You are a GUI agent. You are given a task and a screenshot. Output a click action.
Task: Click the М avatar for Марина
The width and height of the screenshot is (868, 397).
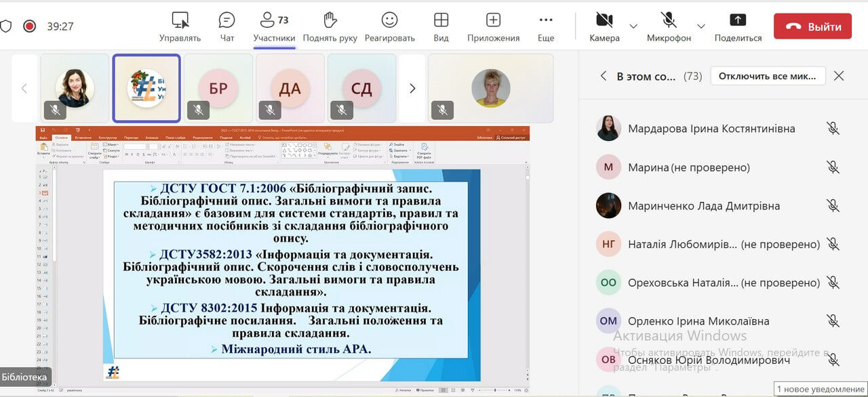608,167
